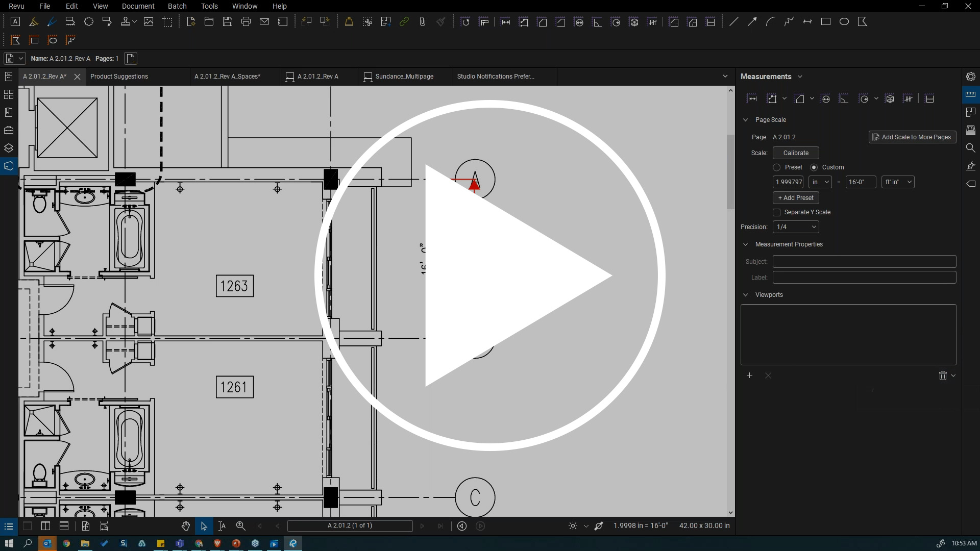Activate the Pen markup tool
Screen dimensions: 980x551
pyautogui.click(x=51, y=21)
